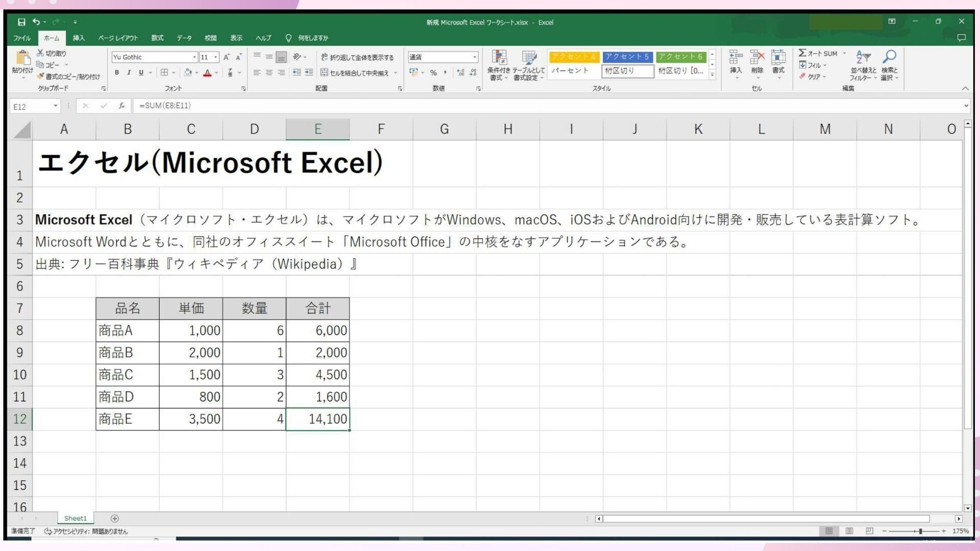980x551 pixels.
Task: Select the アクセント 5 blue cell style
Action: click(x=627, y=57)
